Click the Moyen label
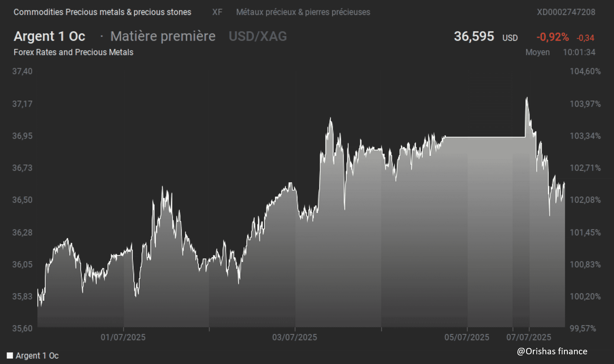614x364 pixels. point(537,52)
